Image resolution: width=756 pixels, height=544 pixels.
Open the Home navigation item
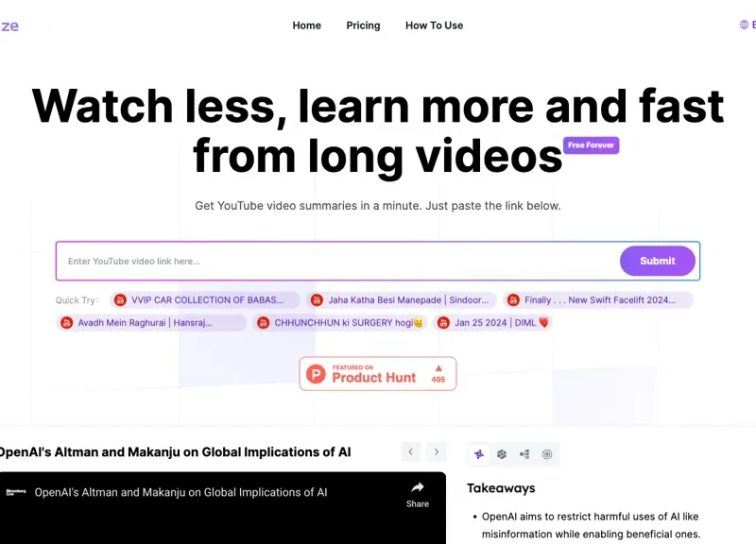306,25
